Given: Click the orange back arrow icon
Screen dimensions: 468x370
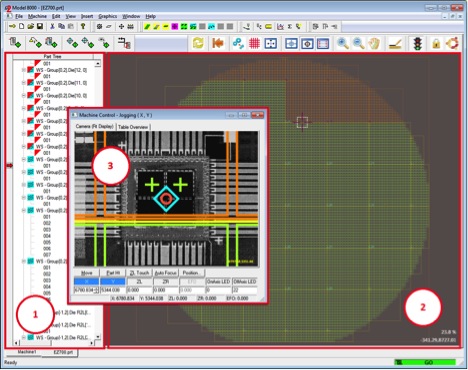Looking at the screenshot, I should point(218,43).
